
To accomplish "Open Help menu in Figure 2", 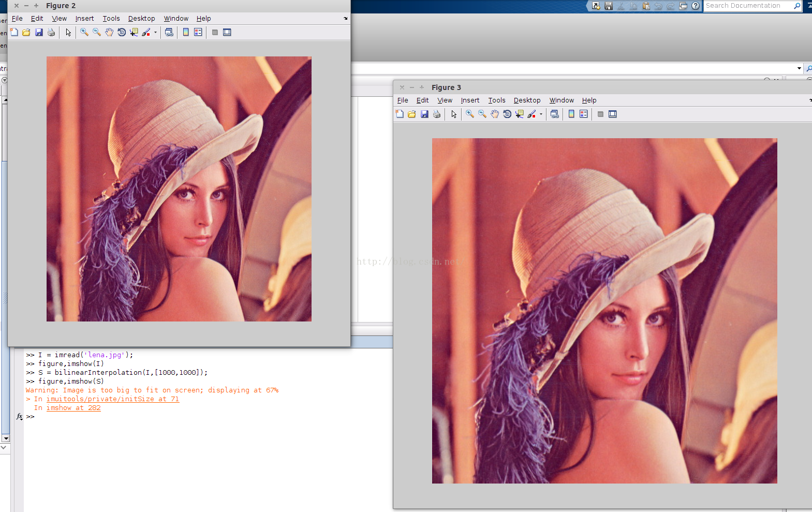I will point(203,19).
